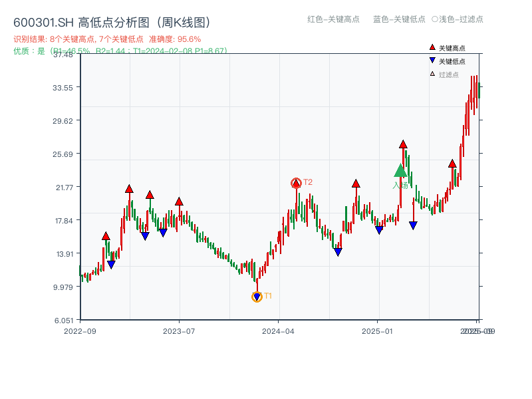Click the 9.979 y-axis label
Viewport: 532px width, 399px height.
click(x=63, y=287)
